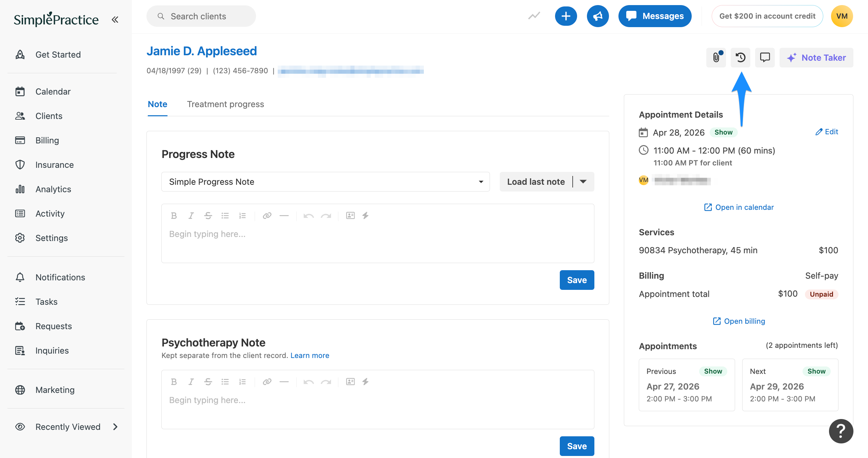
Task: Open the Next appointment card Apr 29, 2026
Action: tap(790, 385)
